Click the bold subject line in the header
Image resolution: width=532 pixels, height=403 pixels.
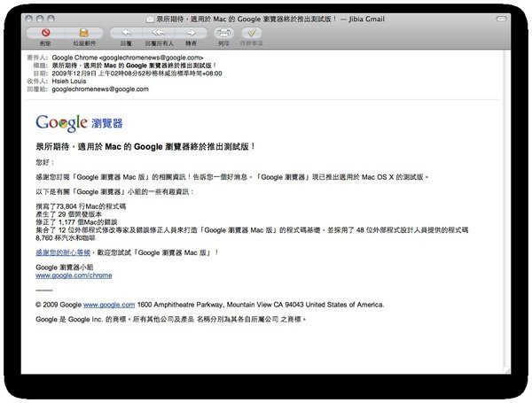(134, 66)
